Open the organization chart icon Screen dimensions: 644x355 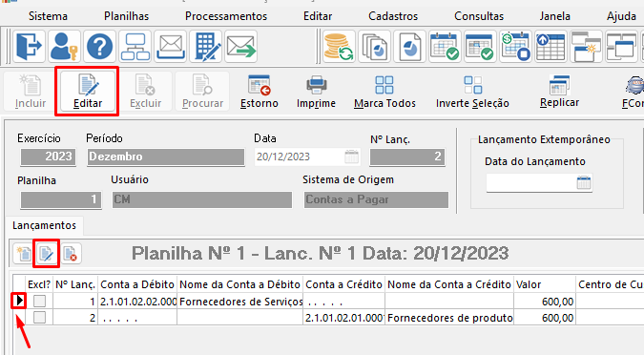[135, 47]
